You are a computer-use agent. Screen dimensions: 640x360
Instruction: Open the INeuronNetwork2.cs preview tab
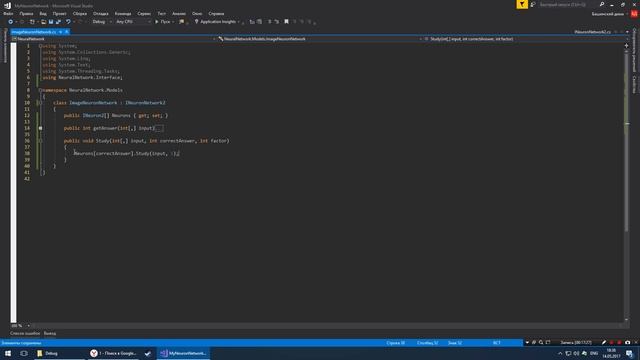593,32
